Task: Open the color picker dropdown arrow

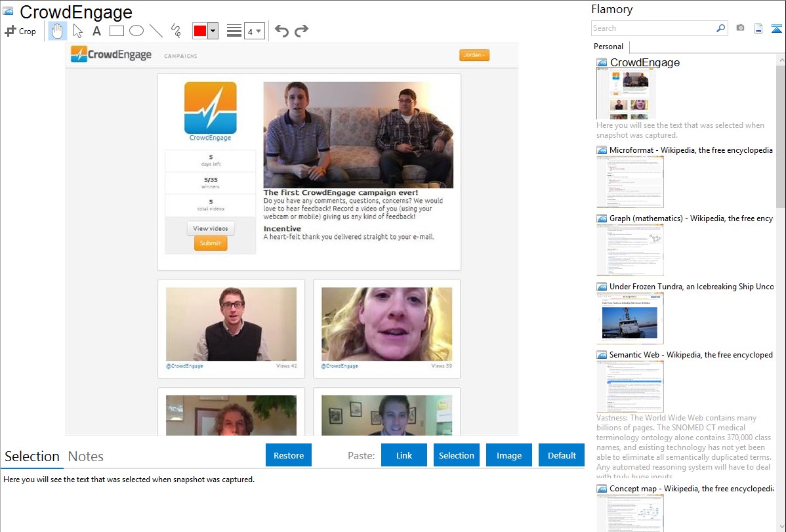Action: click(x=213, y=31)
